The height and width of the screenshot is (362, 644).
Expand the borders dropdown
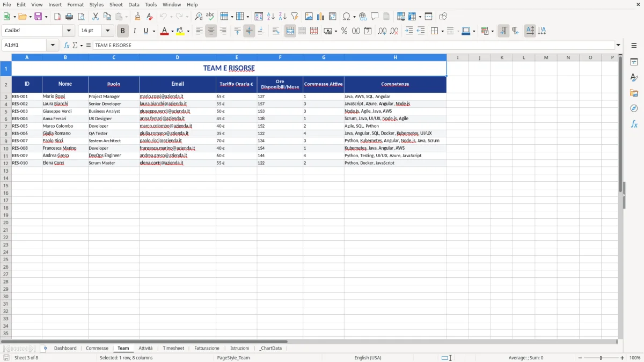pyautogui.click(x=442, y=31)
